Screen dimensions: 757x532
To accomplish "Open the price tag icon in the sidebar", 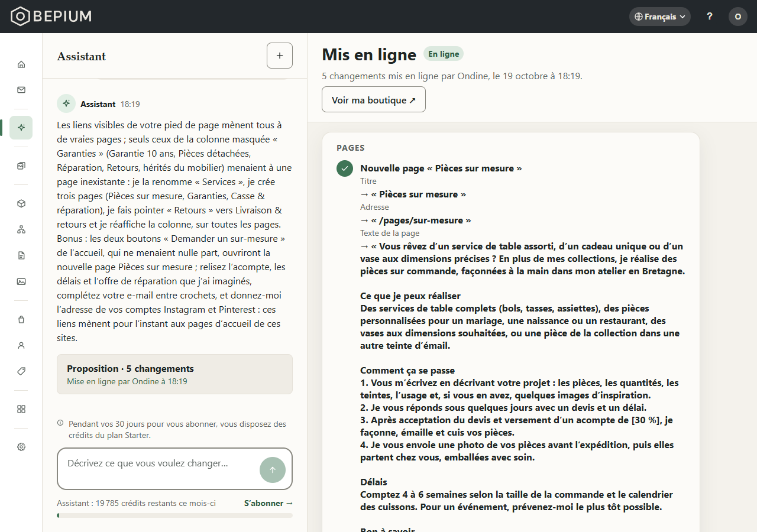I will tap(21, 371).
